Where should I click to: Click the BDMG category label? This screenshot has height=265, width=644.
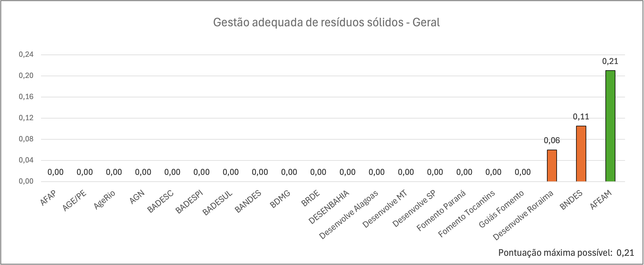point(280,199)
